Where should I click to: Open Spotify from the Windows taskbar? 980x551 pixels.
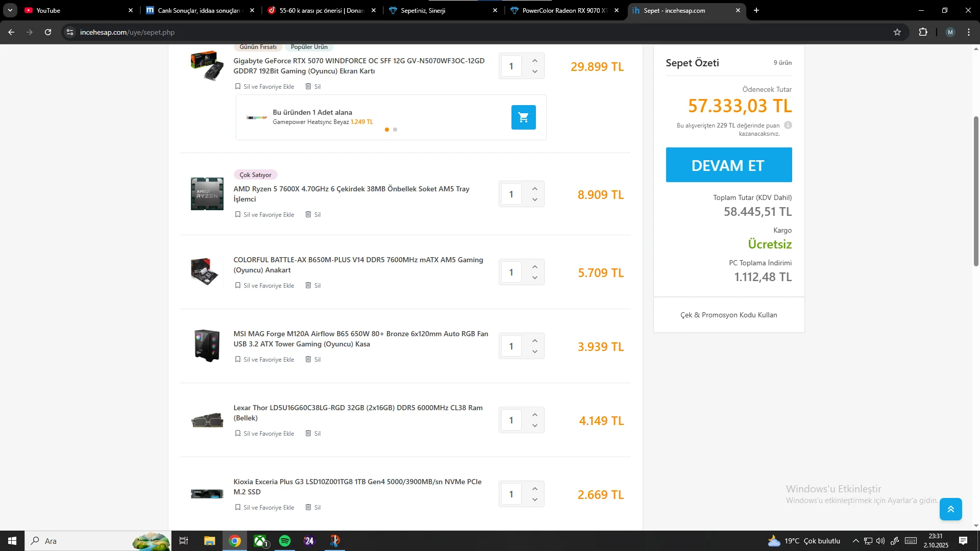coord(285,541)
